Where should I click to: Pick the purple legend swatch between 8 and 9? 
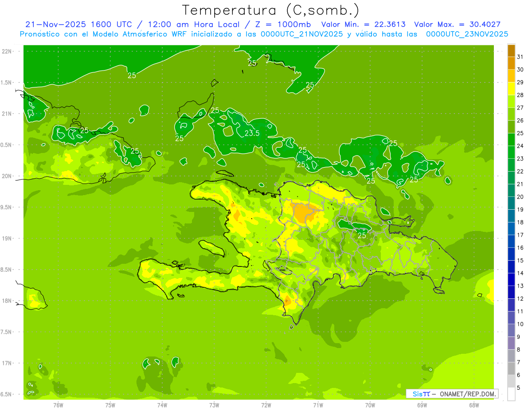[511, 343]
